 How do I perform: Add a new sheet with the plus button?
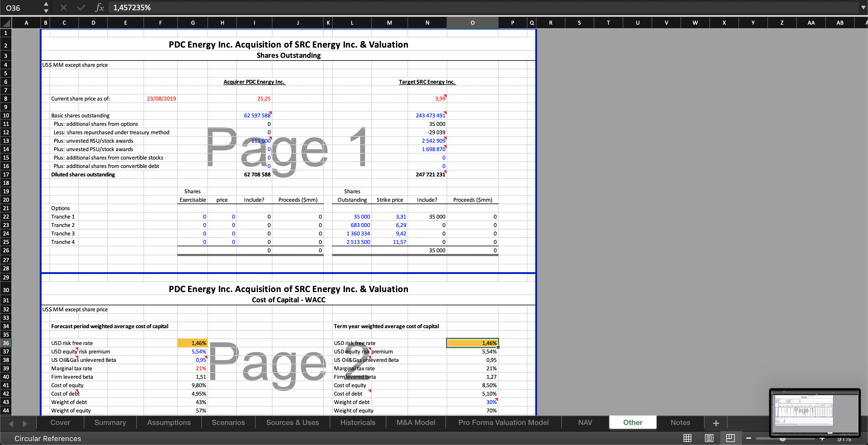coord(716,423)
